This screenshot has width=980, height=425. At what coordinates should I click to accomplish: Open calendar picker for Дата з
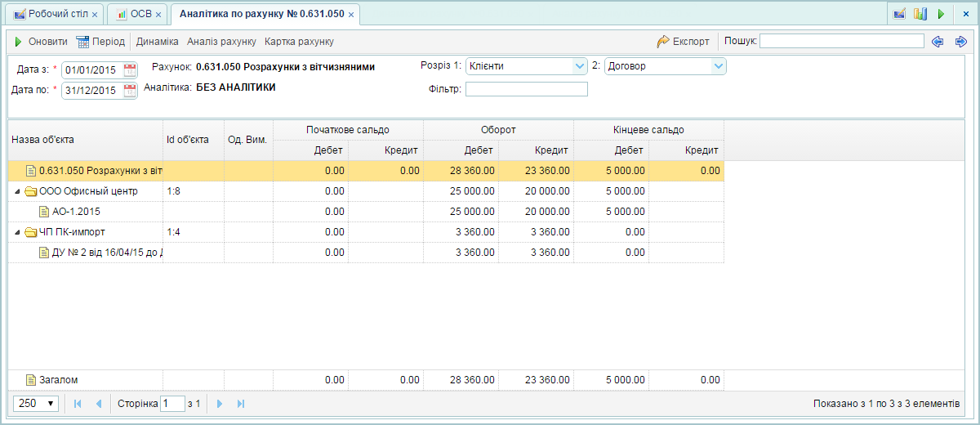[130, 69]
